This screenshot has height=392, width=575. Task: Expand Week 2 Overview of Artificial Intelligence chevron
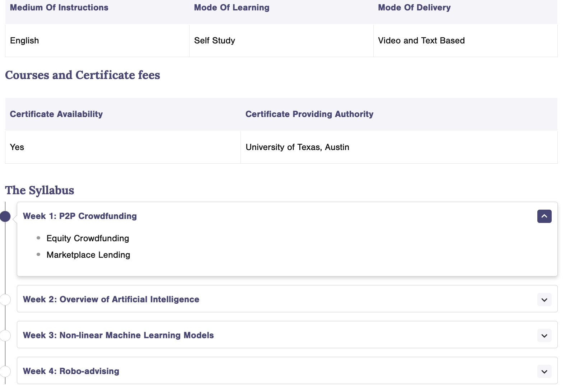point(544,300)
